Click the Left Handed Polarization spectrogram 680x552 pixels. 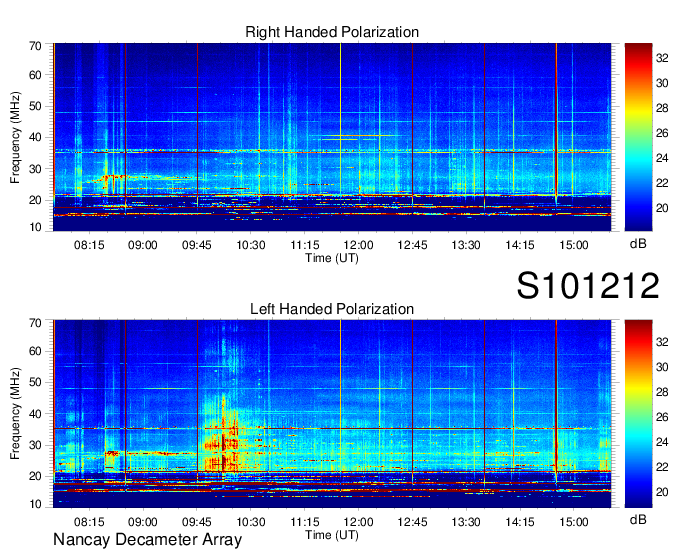click(x=332, y=414)
